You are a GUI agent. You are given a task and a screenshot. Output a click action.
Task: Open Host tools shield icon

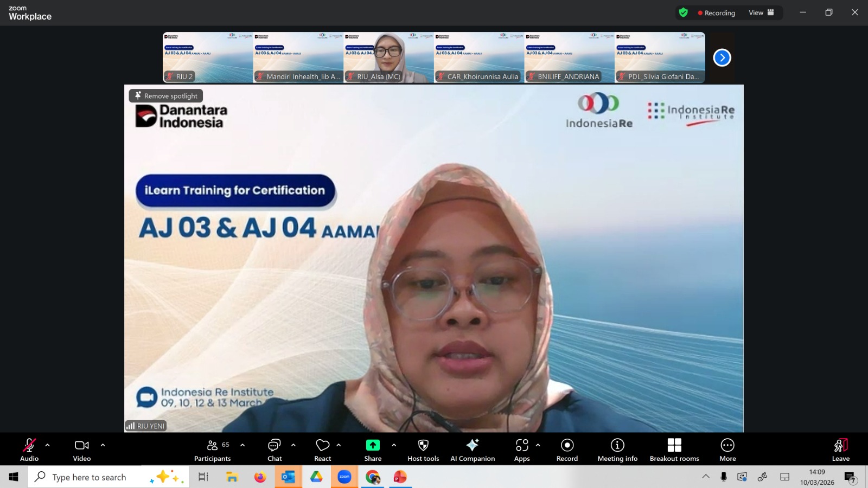coord(423,445)
